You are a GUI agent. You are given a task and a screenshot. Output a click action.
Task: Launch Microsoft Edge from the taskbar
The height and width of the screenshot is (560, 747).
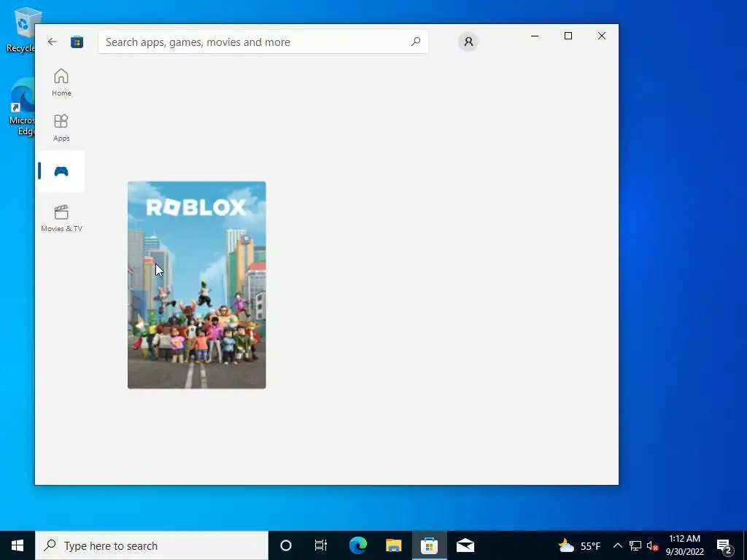(358, 545)
